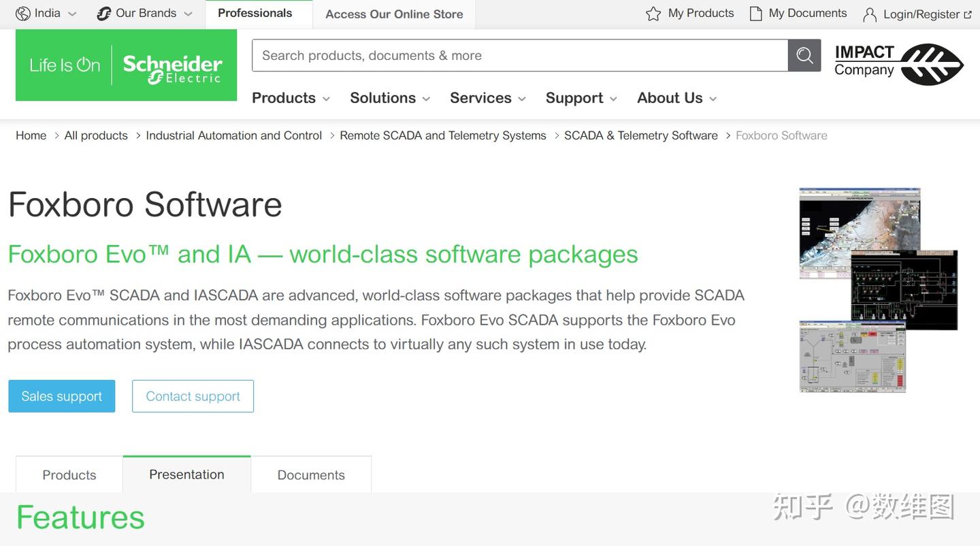The height and width of the screenshot is (546, 980).
Task: Open the Foxboro software screenshot thumbnail
Action: [879, 290]
